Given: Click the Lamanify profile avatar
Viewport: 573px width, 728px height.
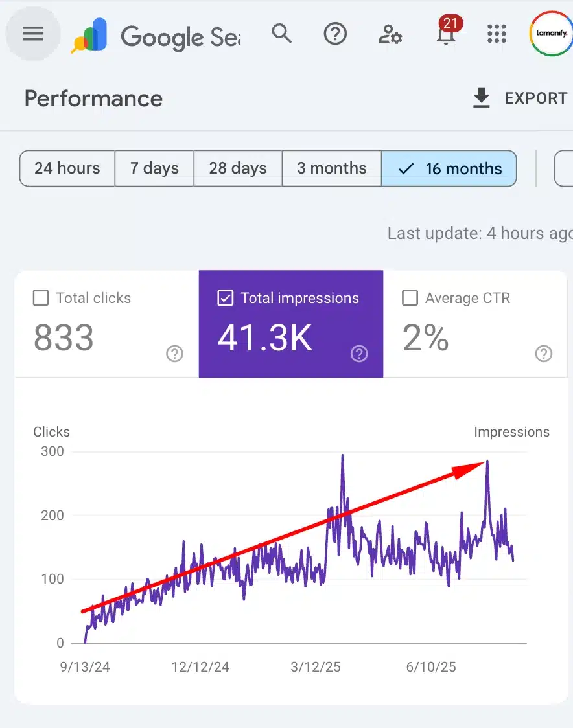Looking at the screenshot, I should click(550, 34).
